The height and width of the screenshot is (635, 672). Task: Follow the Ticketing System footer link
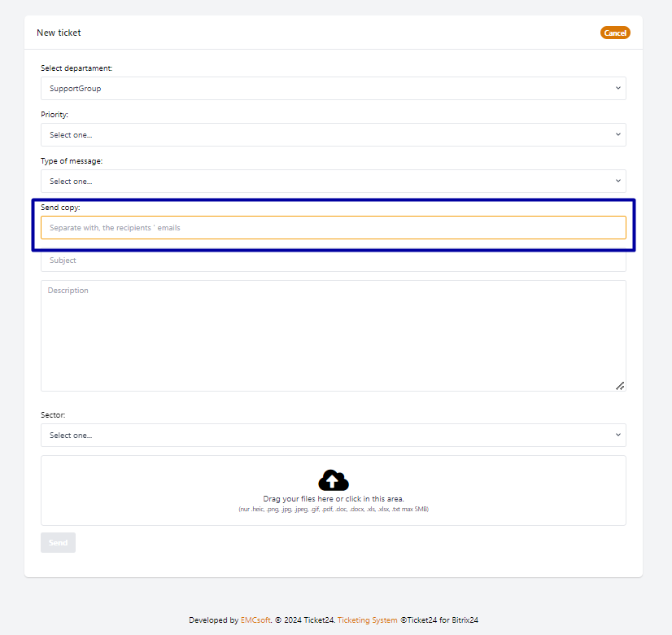(367, 620)
